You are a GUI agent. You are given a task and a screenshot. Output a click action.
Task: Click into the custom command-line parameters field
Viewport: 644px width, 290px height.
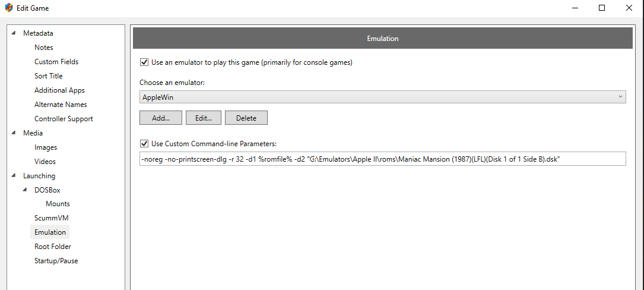383,159
